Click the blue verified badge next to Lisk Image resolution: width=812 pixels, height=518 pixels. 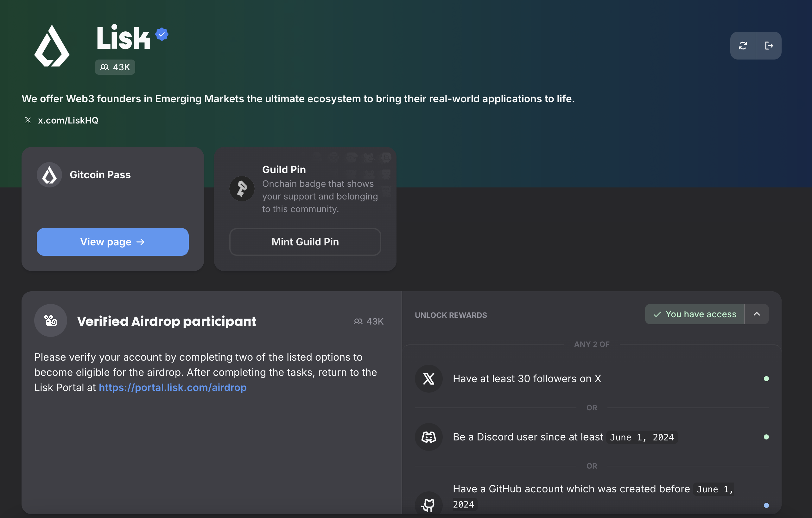[x=162, y=35]
